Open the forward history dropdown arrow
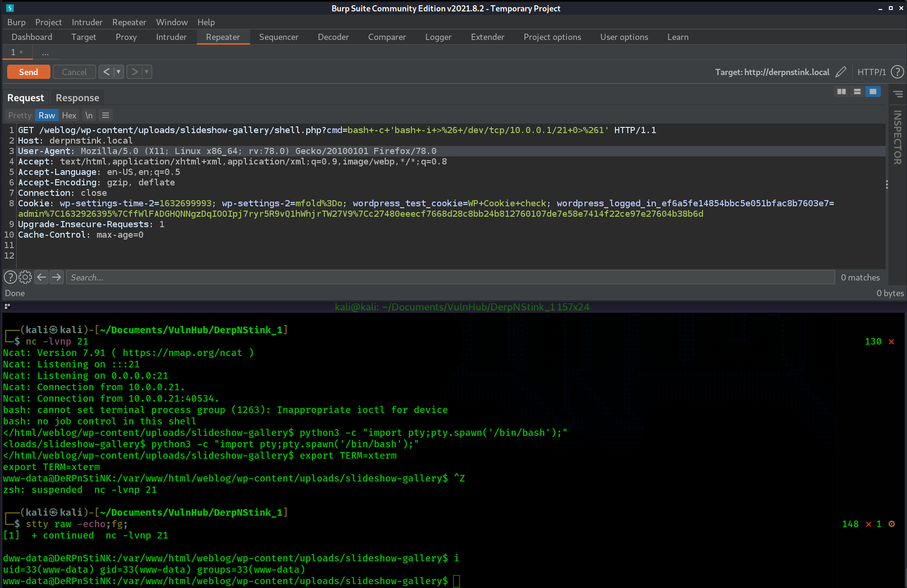 click(146, 72)
